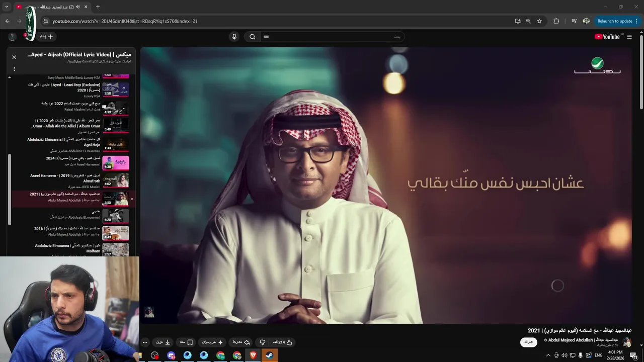Save the video using the bookmark button
The height and width of the screenshot is (362, 644).
point(186,342)
